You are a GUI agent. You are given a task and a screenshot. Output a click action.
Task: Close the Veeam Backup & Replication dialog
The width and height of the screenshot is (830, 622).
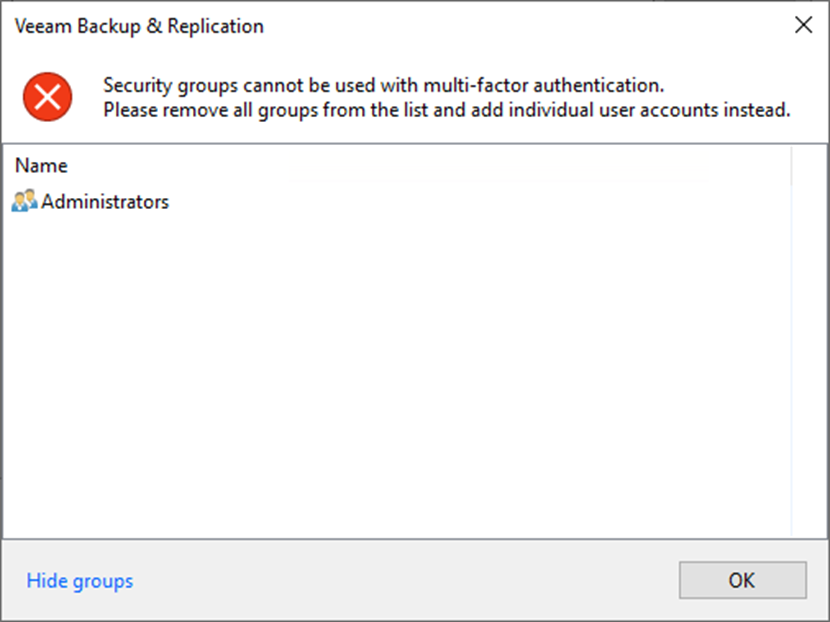coord(804,25)
